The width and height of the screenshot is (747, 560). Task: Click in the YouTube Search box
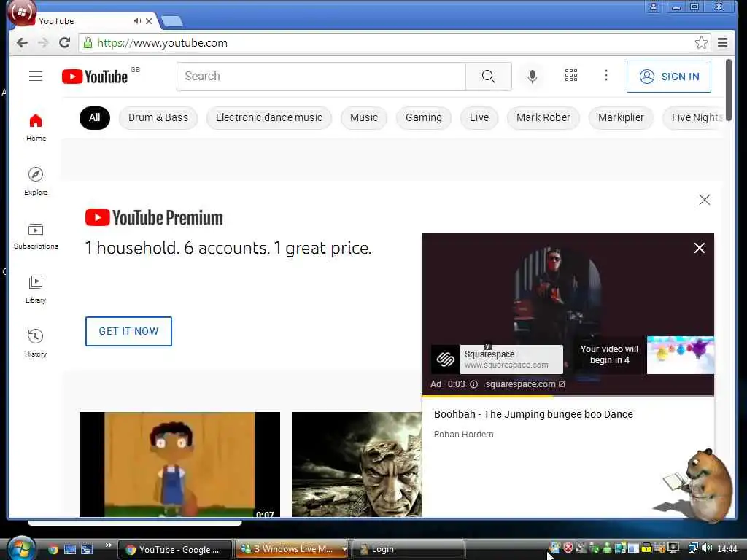[321, 76]
